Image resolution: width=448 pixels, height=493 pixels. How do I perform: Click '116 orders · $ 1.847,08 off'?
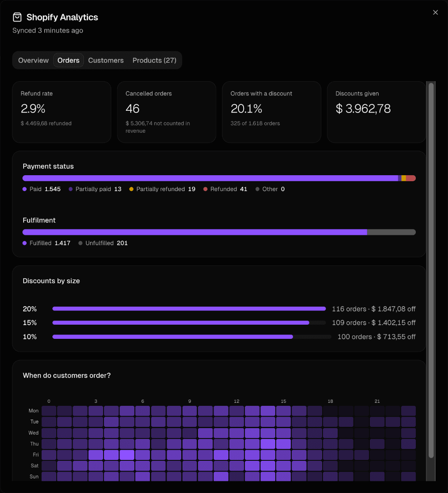pos(374,309)
